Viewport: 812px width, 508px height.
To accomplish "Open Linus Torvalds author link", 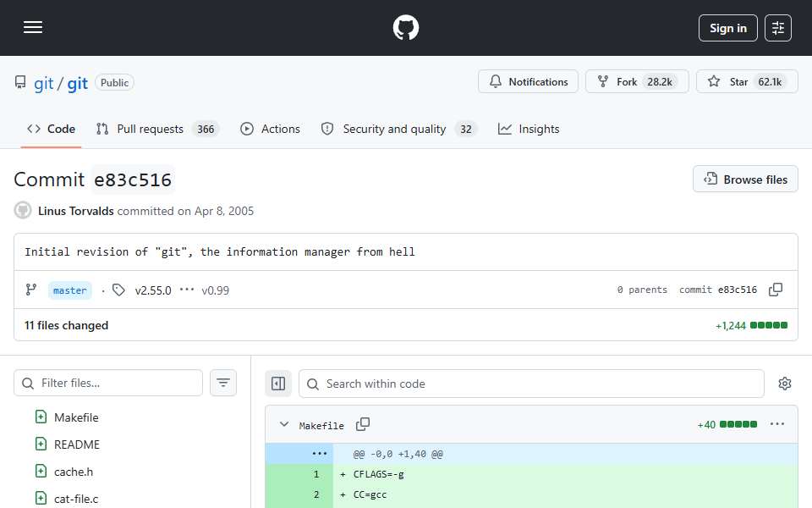I will 75,211.
